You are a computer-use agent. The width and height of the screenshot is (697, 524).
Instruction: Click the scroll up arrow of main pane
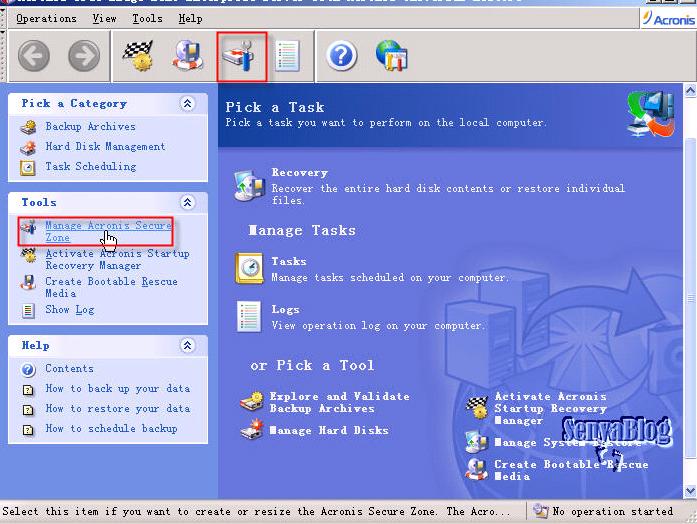(x=690, y=91)
